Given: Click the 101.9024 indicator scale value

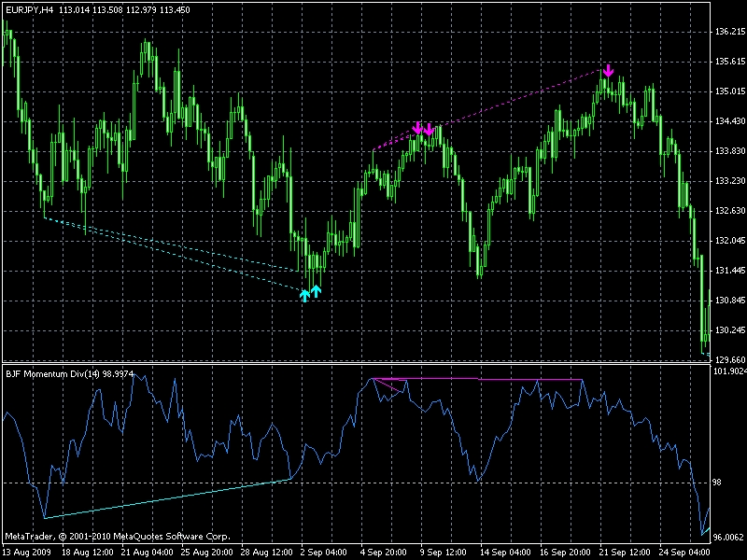Looking at the screenshot, I should click(726, 371).
